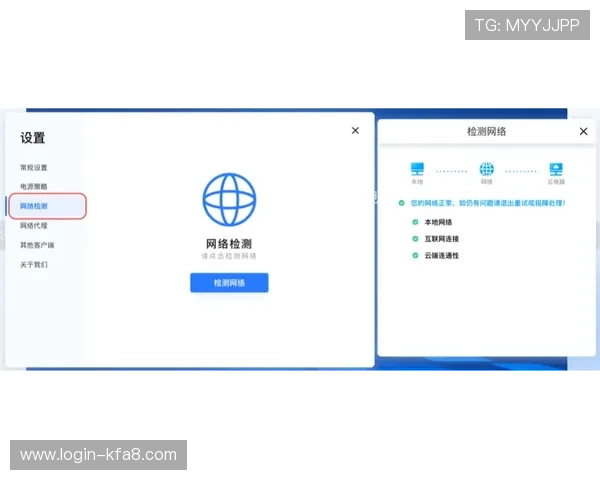Click the 网络检测 heading under the globe
Viewport: 600px width, 480px height.
[229, 244]
